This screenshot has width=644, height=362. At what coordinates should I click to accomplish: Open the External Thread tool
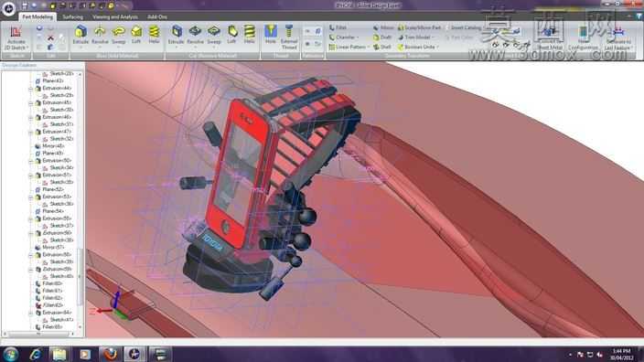tap(289, 37)
